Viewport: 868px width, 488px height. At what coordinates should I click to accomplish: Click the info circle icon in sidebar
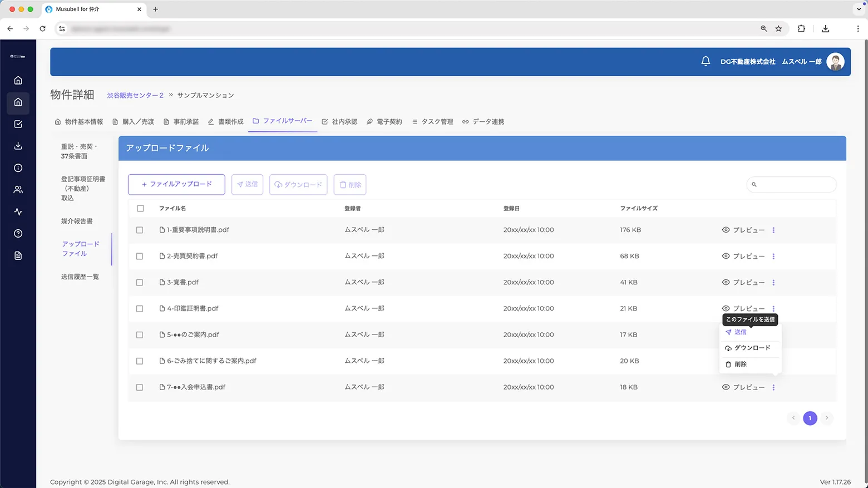tap(18, 168)
